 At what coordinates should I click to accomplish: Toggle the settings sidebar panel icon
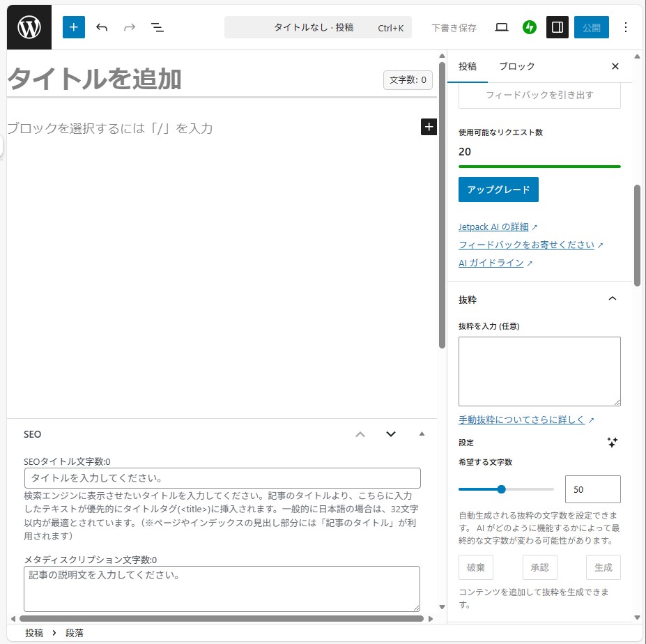coord(557,28)
